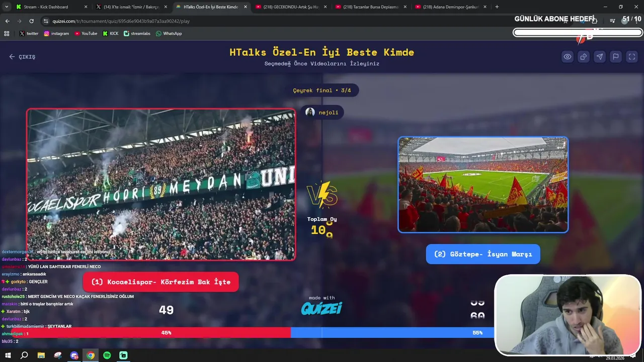Open the apps grid in bookmarks bar
Screen dimensions: 644x362
click(x=7, y=34)
